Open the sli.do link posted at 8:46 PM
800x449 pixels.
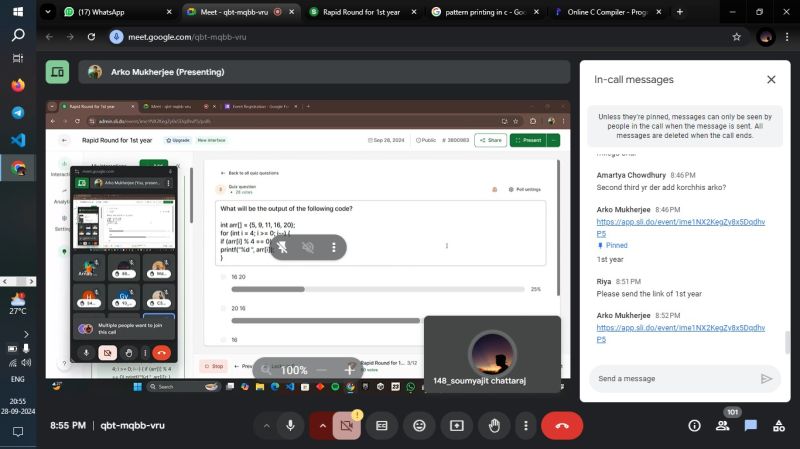pyautogui.click(x=681, y=228)
